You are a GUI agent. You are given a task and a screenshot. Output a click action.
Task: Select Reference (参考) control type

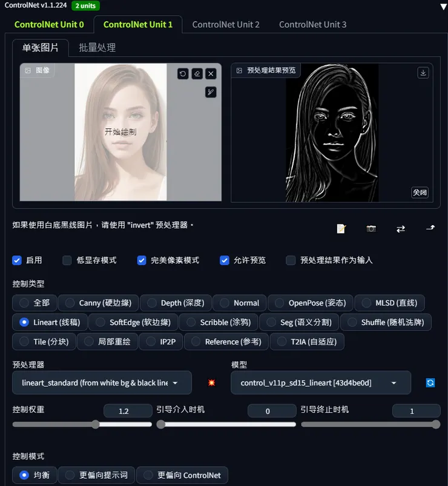[226, 341]
